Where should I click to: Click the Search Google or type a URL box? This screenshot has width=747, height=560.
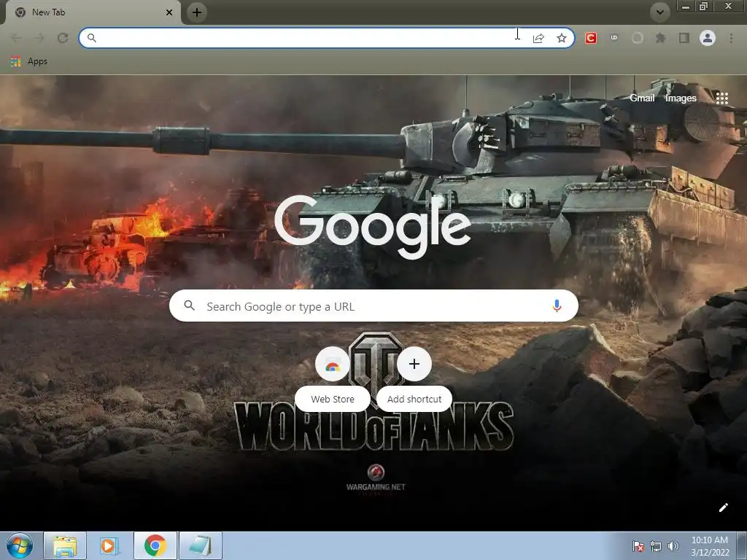pos(373,306)
